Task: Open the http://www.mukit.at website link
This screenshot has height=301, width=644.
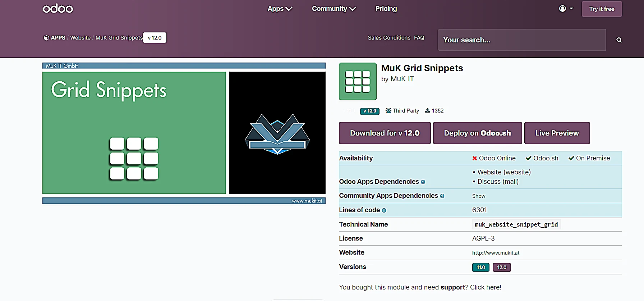Action: (496, 253)
